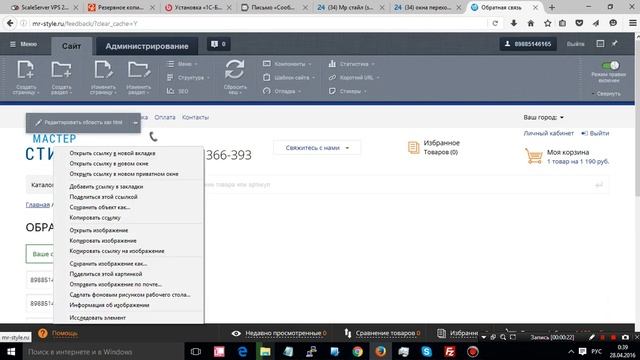The height and width of the screenshot is (360, 640).
Task: Click the Edit section folder icon
Action: point(139,70)
